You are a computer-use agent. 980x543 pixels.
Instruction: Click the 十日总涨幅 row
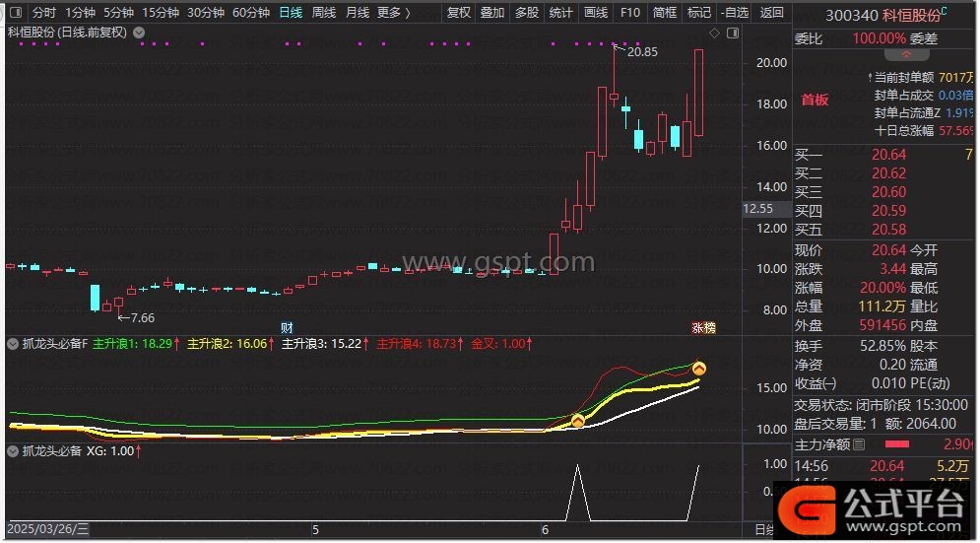(925, 131)
